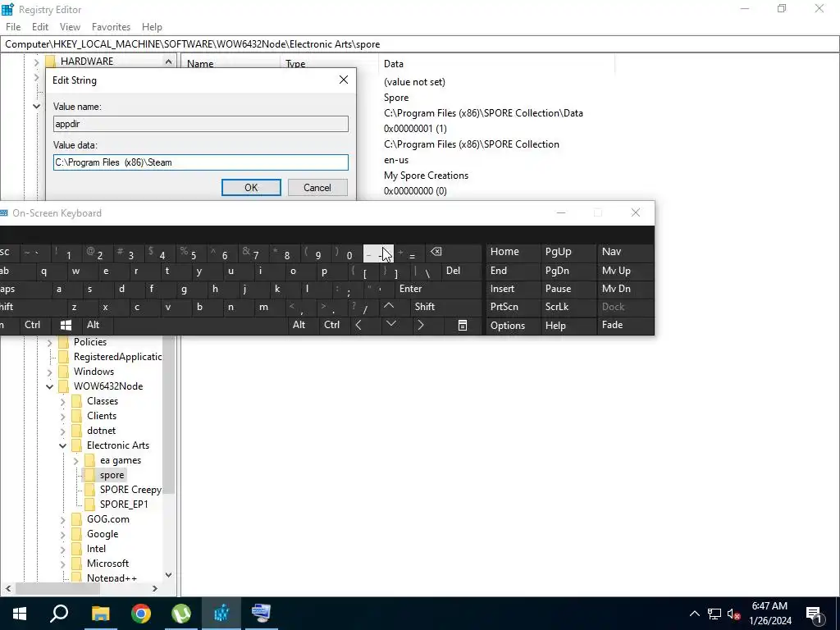
Task: Select the spore folder icon in tree
Action: tap(90, 475)
